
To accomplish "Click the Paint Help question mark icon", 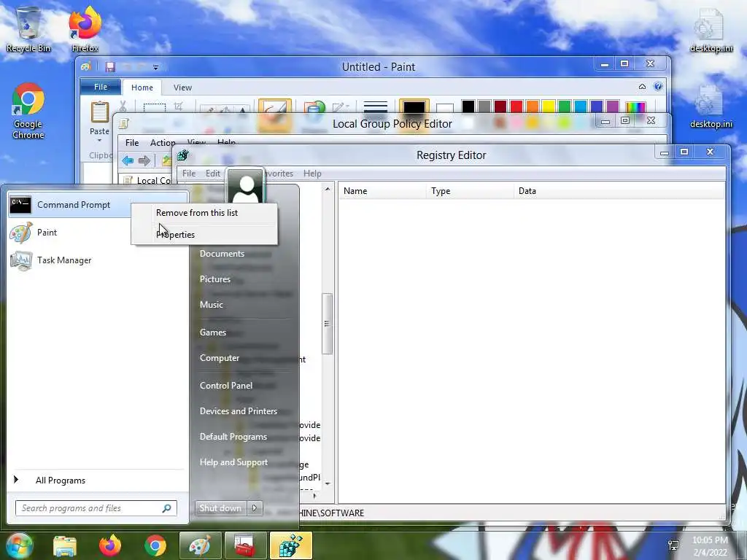I will coord(658,86).
